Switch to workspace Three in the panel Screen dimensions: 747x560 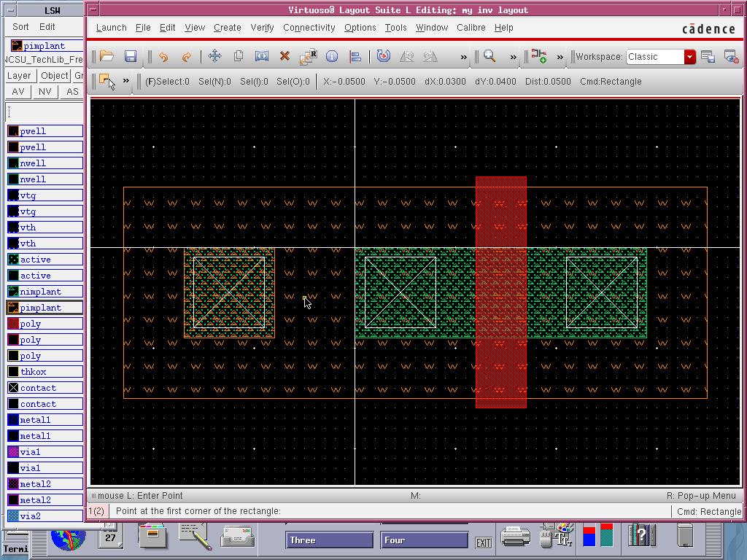329,540
